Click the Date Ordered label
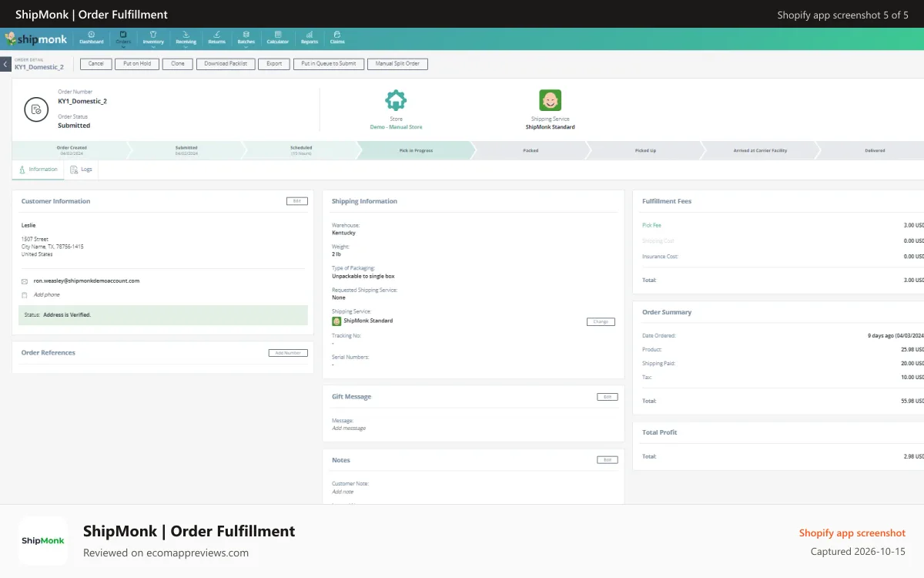 coord(659,336)
